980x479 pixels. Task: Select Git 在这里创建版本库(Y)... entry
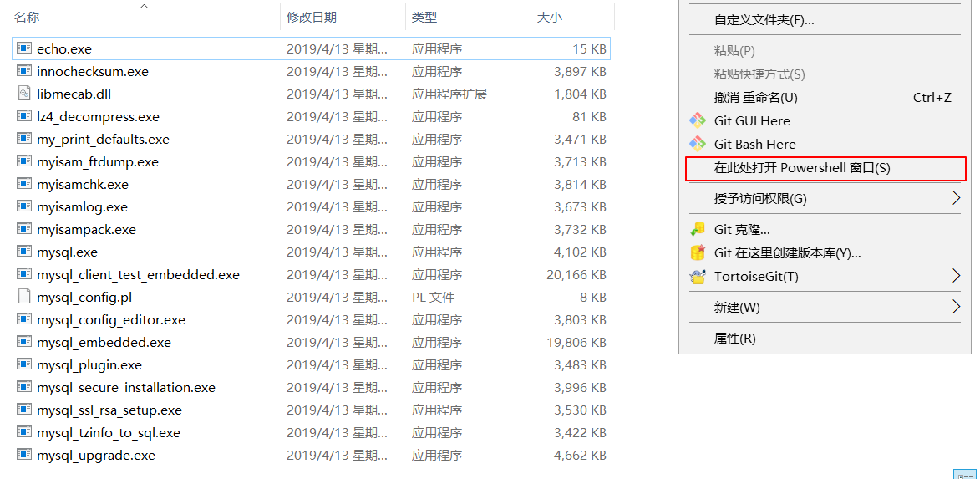(825, 253)
